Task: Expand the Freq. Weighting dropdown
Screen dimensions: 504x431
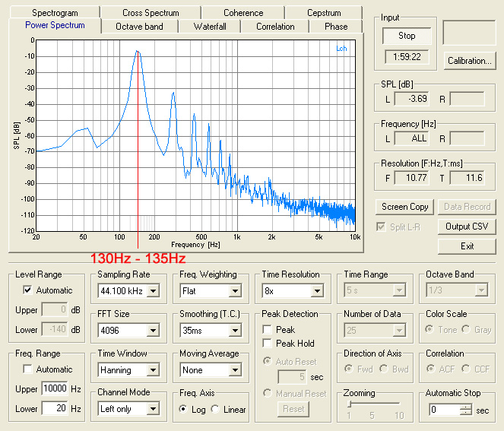Action: (x=236, y=291)
